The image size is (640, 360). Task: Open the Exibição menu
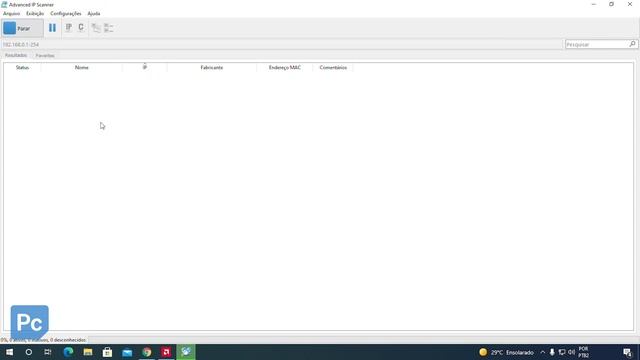click(x=35, y=13)
